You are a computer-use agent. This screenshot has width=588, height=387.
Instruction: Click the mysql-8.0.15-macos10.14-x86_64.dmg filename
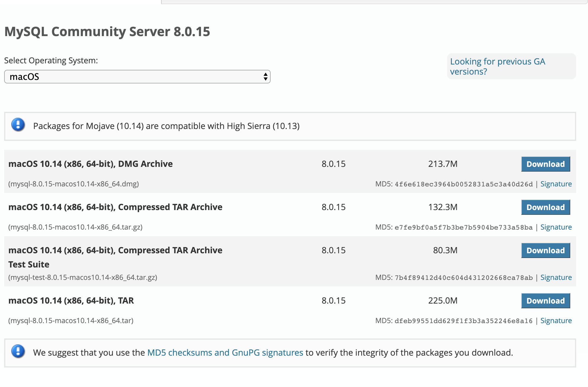(x=73, y=184)
